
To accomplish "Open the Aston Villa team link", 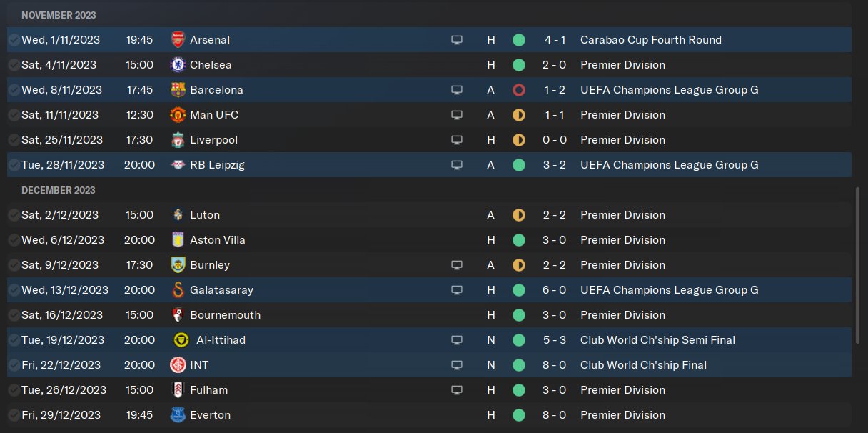I will pos(217,240).
